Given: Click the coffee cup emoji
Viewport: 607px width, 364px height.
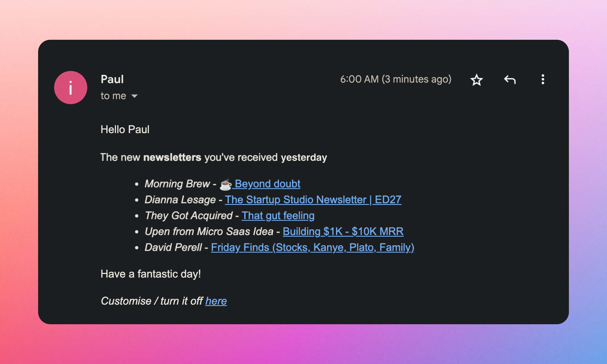Looking at the screenshot, I should click(225, 184).
